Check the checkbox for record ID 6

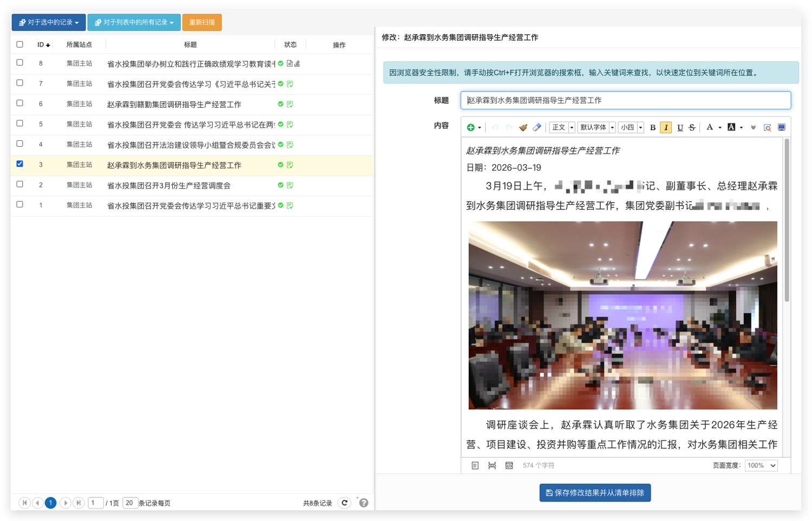tap(20, 103)
